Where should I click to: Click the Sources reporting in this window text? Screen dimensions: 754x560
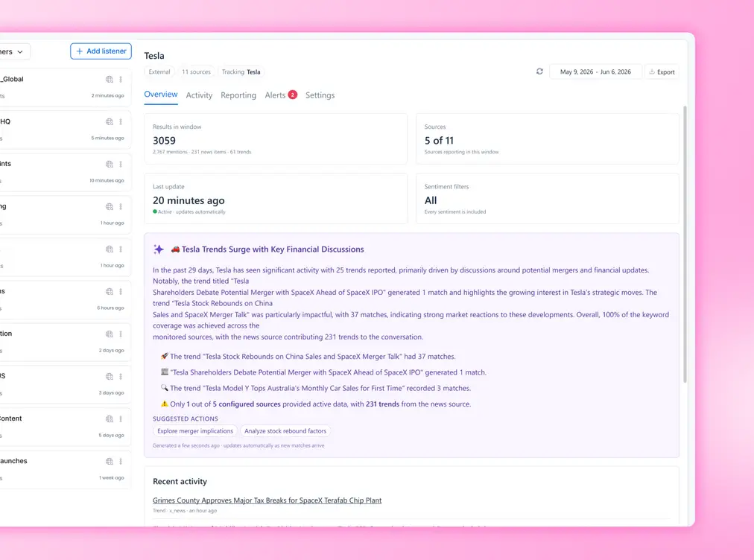461,152
